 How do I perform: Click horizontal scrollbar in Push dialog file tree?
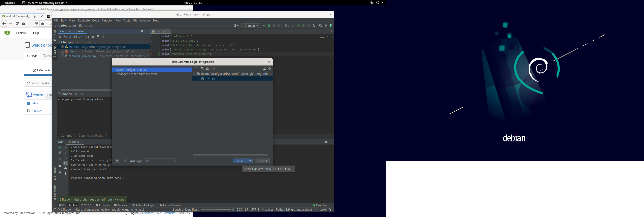tap(230, 155)
